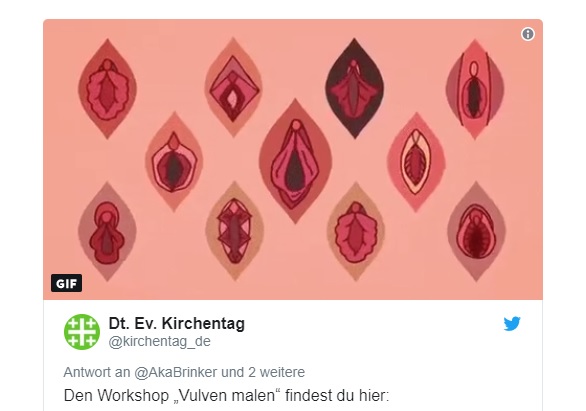Click the middle-left illustration with teardrop top
This screenshot has height=411, width=586.
coord(174,161)
